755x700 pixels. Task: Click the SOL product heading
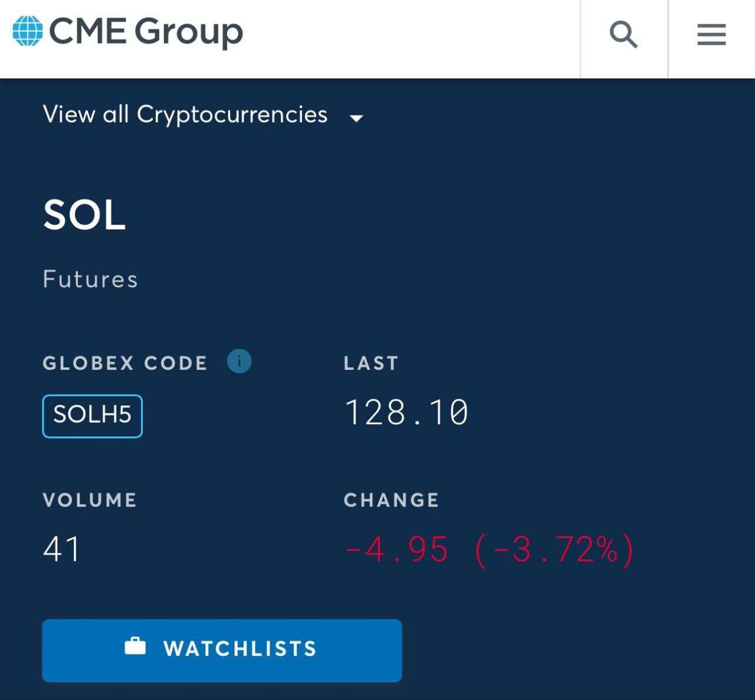click(x=84, y=215)
